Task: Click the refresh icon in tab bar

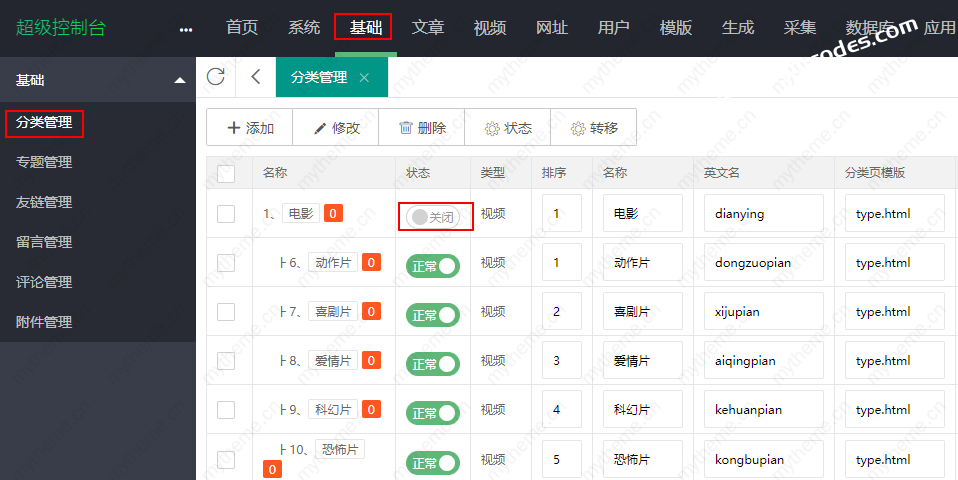Action: 215,77
